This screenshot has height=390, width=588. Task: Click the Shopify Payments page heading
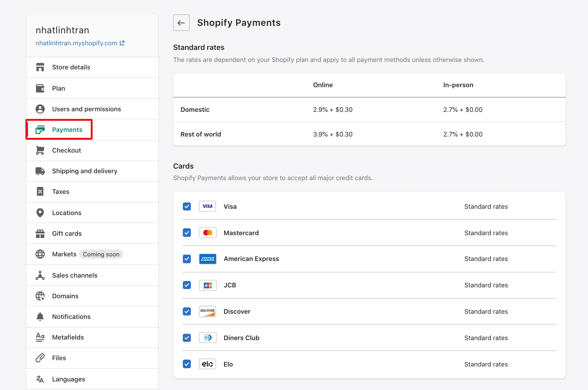(239, 23)
